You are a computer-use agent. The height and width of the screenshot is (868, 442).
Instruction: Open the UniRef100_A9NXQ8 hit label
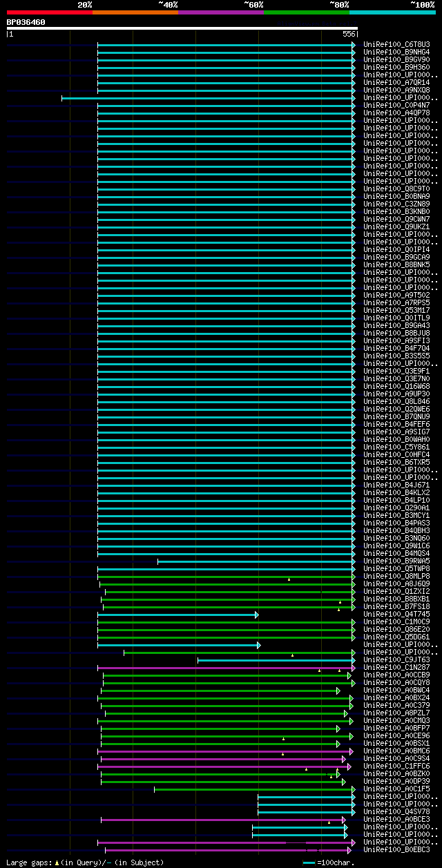tap(396, 90)
